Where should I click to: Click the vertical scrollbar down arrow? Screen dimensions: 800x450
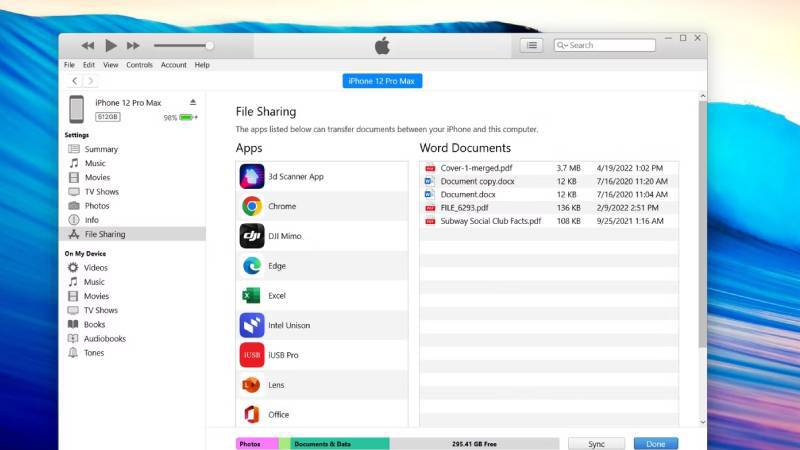click(x=703, y=422)
